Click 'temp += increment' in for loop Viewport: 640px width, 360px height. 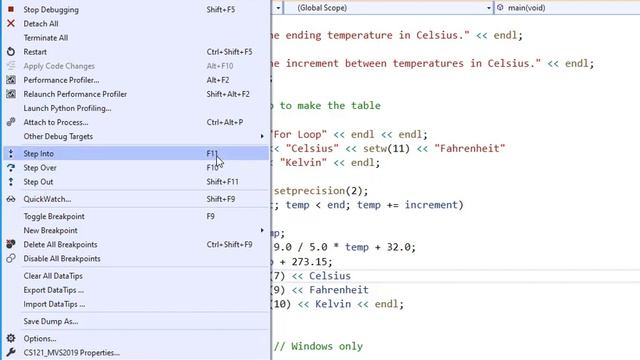pos(407,204)
